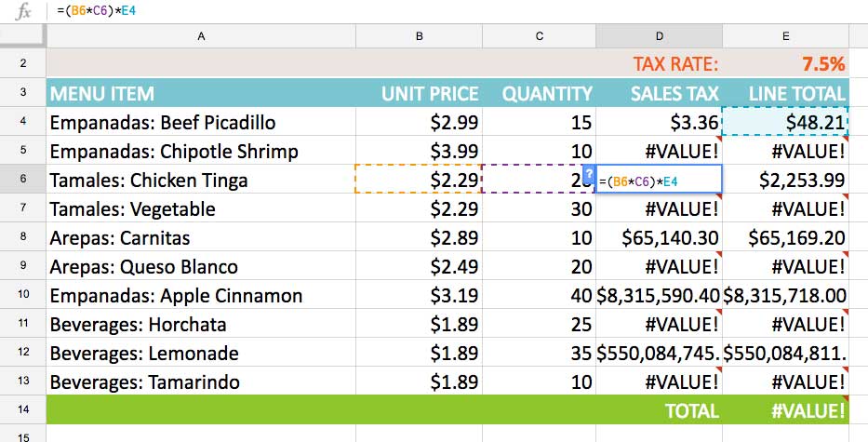Select the column B header

420,36
